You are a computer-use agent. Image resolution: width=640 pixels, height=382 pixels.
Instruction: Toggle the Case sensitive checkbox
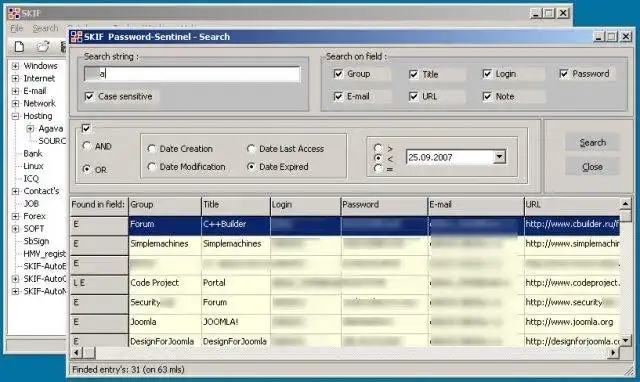point(89,96)
